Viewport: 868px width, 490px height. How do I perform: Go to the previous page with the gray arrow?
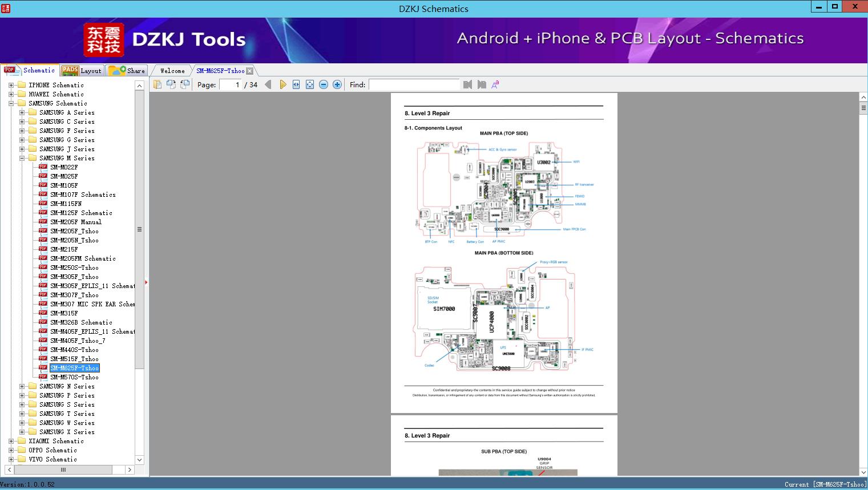(x=268, y=84)
